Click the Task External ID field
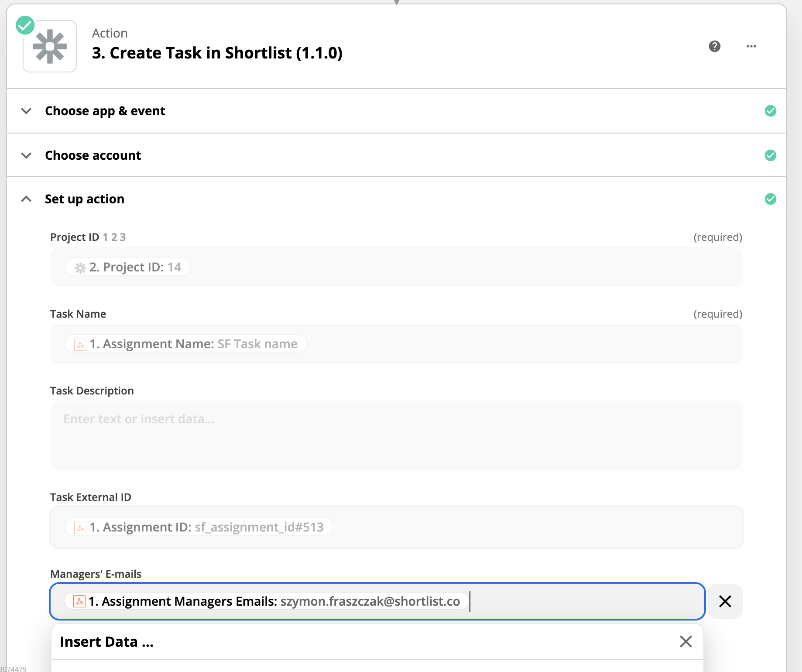Viewport: 802px width, 672px height. (x=396, y=527)
